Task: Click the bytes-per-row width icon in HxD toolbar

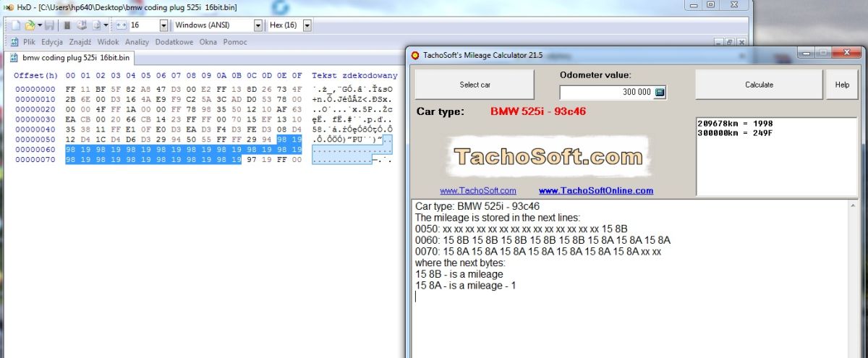Action: (121, 25)
